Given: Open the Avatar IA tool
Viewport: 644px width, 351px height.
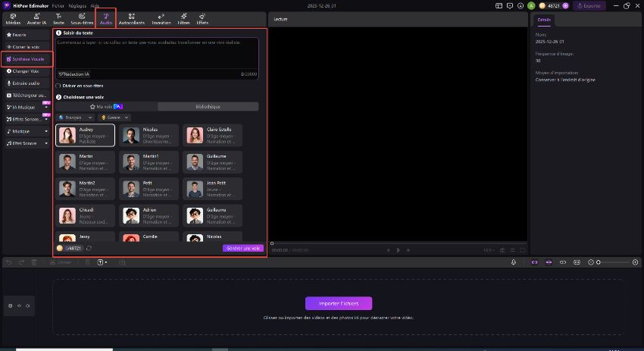Looking at the screenshot, I should point(36,19).
